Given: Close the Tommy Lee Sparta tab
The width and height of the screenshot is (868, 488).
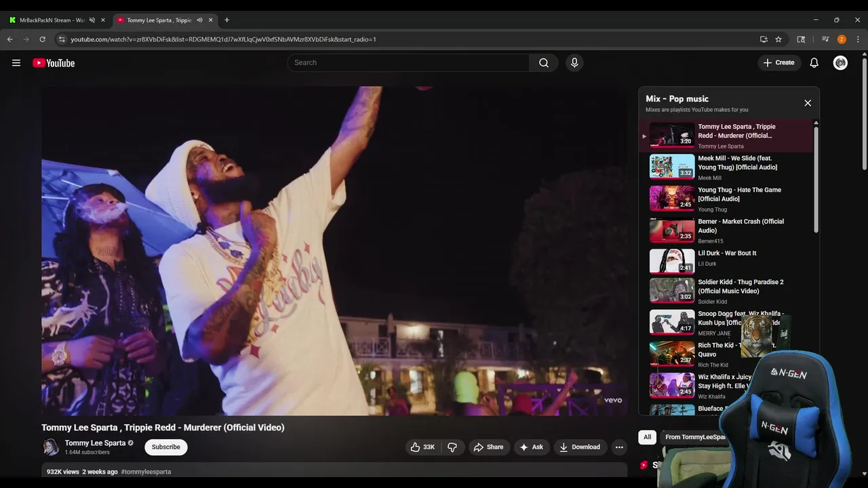Looking at the screenshot, I should [210, 20].
